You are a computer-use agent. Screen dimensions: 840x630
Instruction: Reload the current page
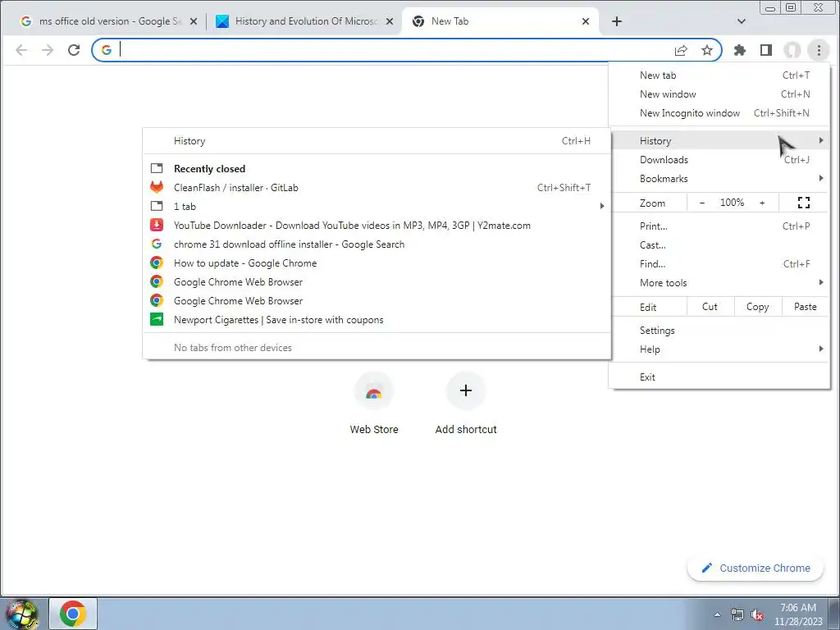pos(74,50)
